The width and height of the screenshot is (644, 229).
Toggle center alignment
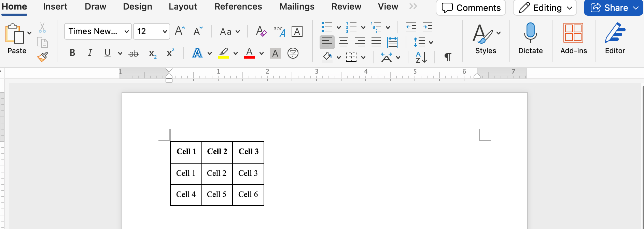point(344,42)
